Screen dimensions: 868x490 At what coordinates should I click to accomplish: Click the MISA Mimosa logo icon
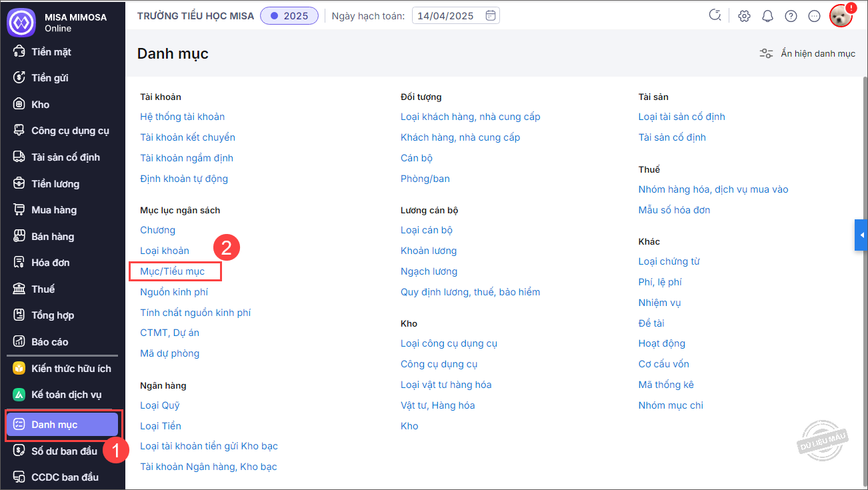pos(21,22)
